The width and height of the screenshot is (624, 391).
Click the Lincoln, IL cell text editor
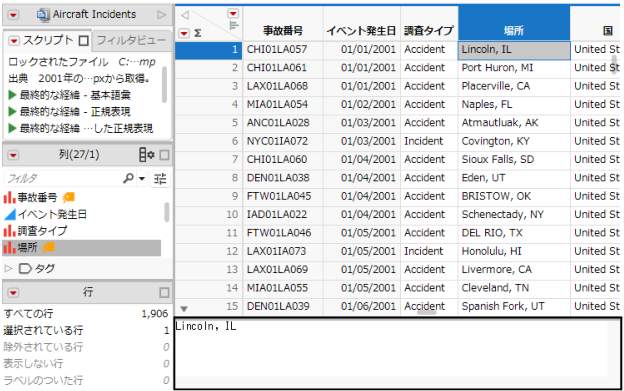[397, 353]
